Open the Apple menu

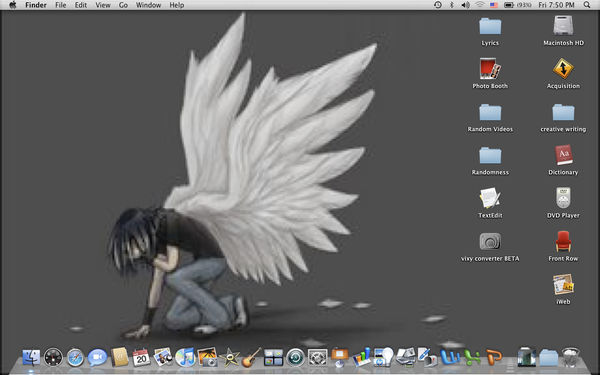click(x=13, y=5)
